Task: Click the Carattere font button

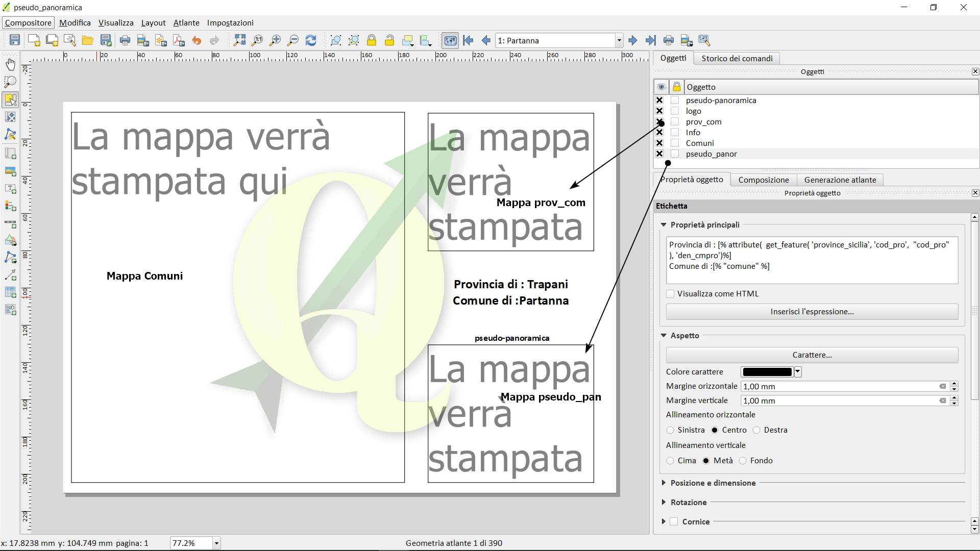Action: (x=812, y=355)
